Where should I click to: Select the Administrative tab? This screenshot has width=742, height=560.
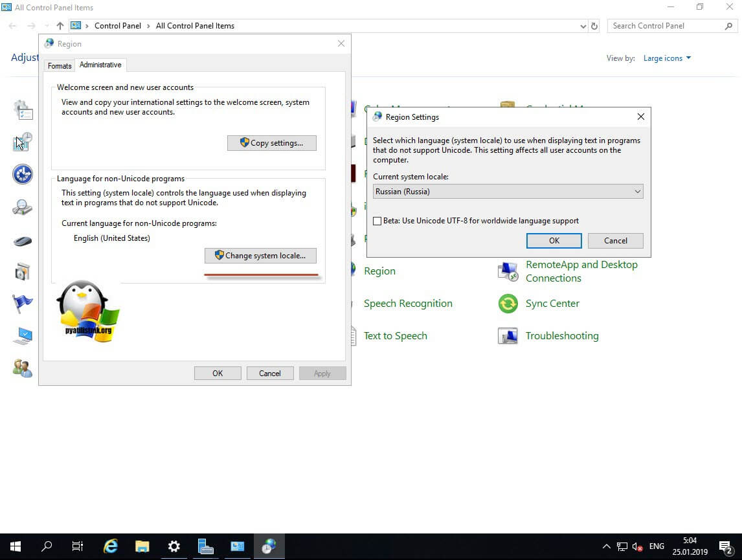pyautogui.click(x=100, y=65)
